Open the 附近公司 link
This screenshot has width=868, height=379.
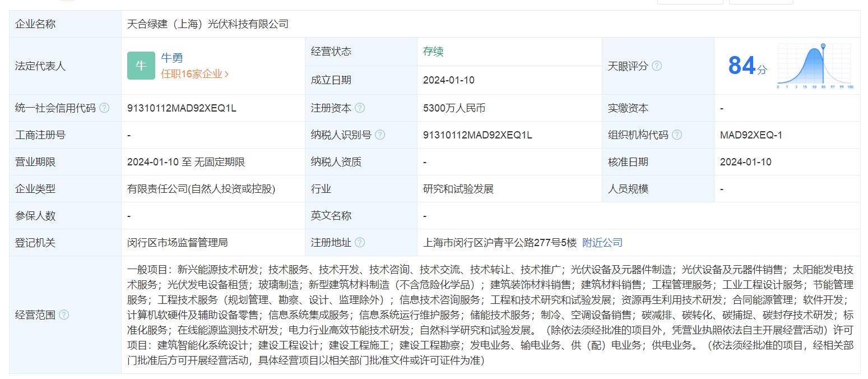tap(602, 243)
